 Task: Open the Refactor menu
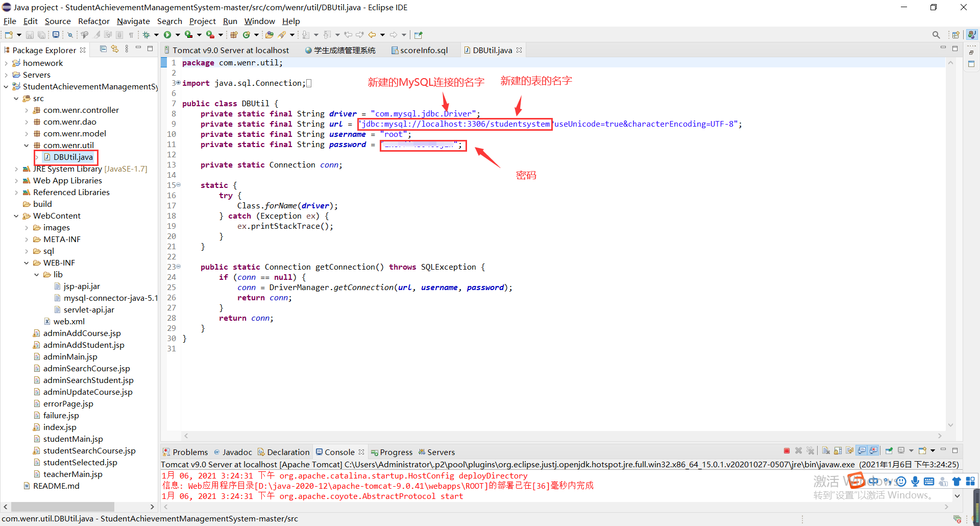click(x=93, y=21)
